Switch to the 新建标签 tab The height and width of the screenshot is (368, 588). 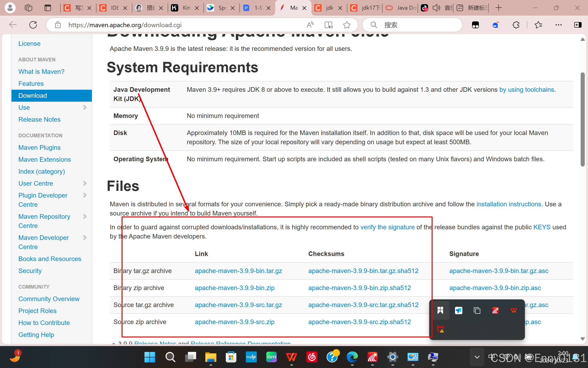(472, 8)
